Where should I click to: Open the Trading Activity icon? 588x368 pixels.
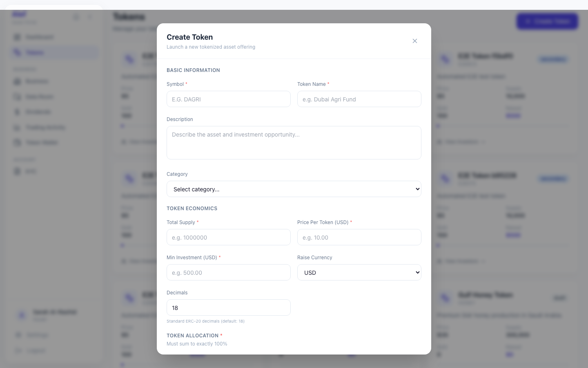tap(17, 127)
